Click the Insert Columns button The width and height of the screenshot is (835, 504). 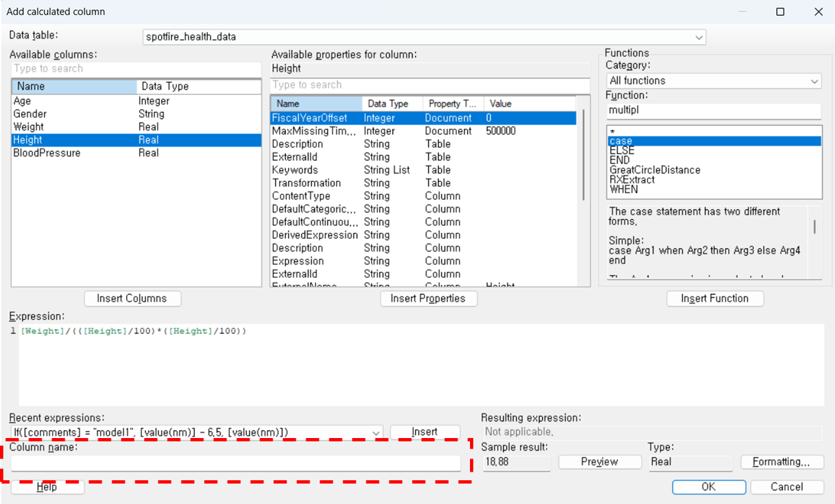tap(133, 298)
